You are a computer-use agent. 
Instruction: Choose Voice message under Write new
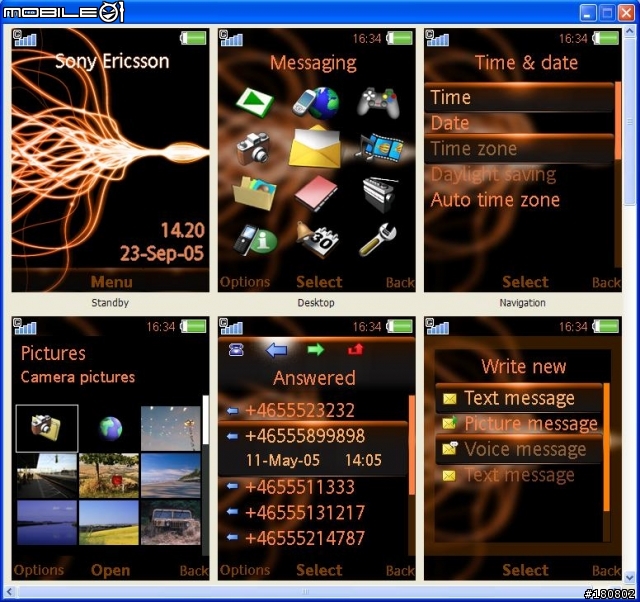tap(519, 449)
